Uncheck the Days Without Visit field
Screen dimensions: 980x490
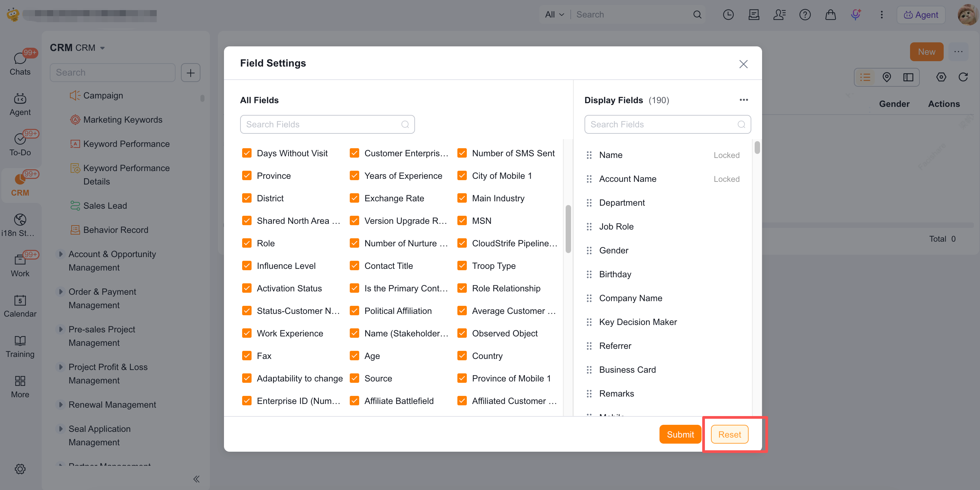247,153
